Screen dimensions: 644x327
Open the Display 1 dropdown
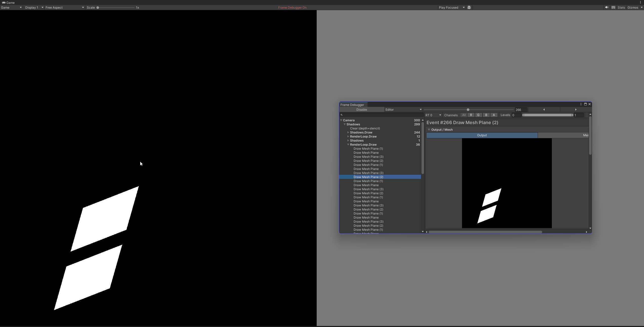click(x=34, y=8)
